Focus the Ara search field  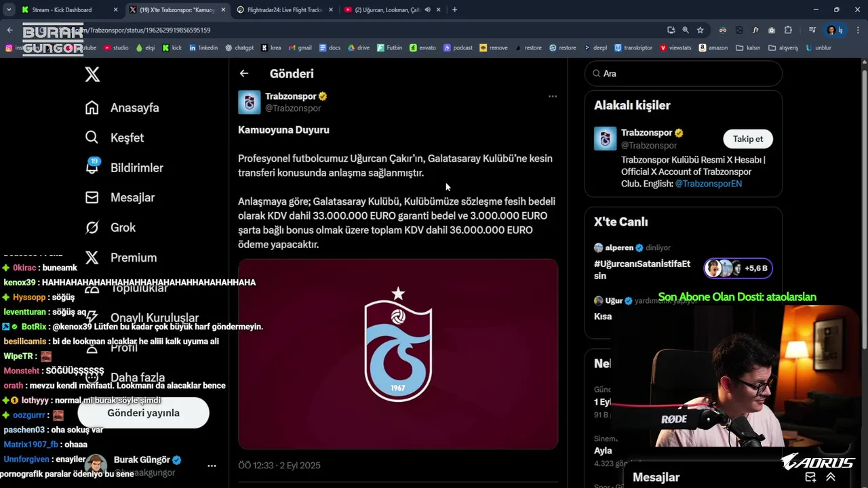click(x=684, y=73)
